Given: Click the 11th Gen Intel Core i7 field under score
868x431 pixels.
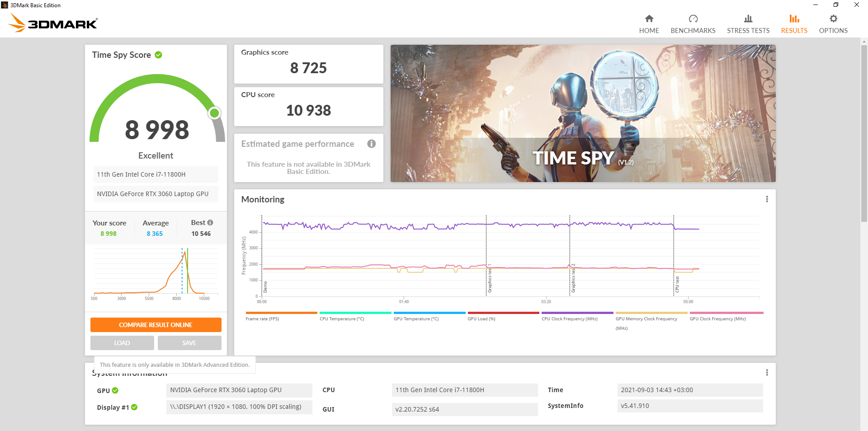Looking at the screenshot, I should coord(156,174).
